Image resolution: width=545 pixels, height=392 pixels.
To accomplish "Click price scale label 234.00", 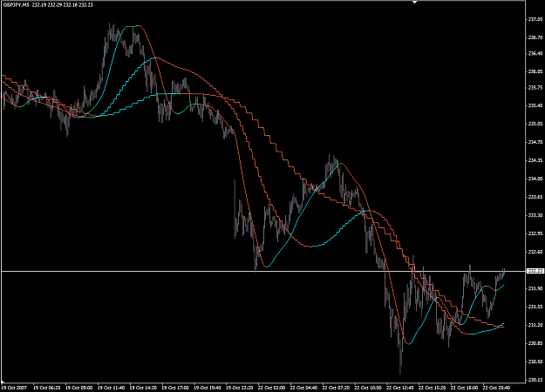I will 535,179.
